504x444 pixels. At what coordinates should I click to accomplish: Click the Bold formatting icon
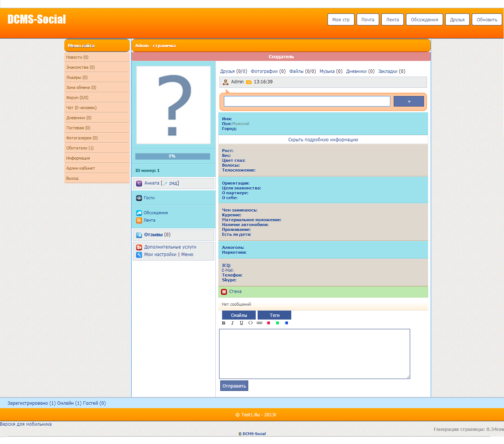(224, 323)
